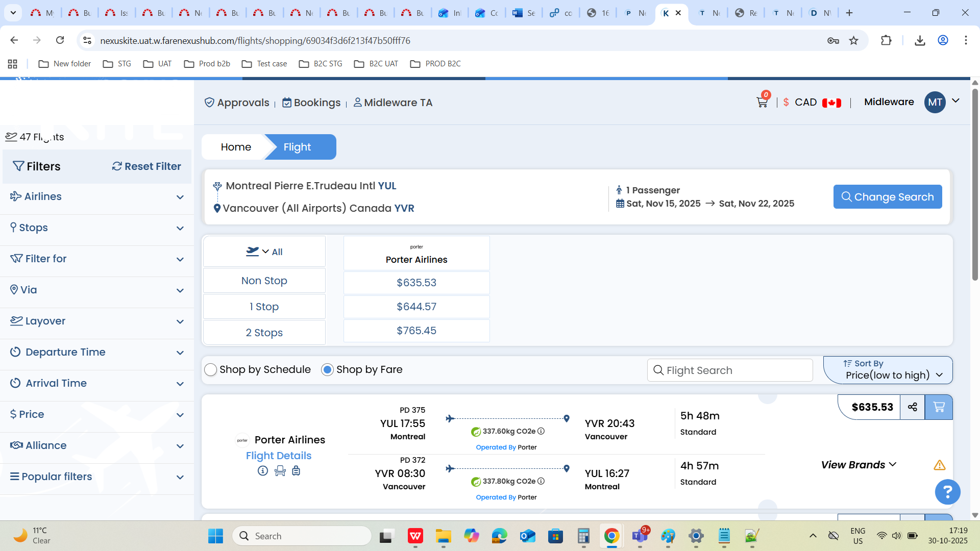Viewport: 980px width, 551px height.
Task: Go to the Home breadcrumb tab
Action: pyautogui.click(x=236, y=147)
